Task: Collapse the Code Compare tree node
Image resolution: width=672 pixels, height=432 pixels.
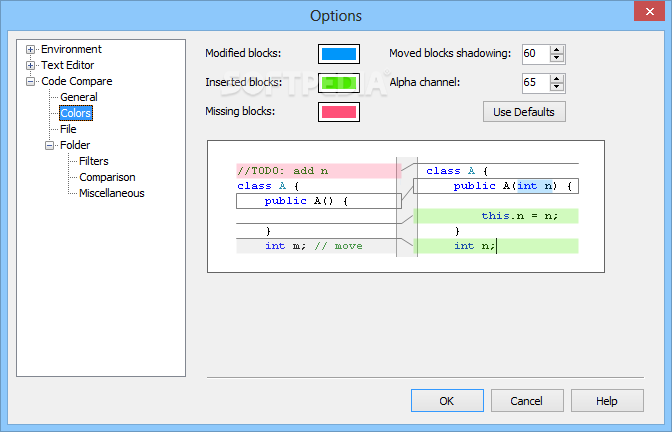Action: point(30,81)
